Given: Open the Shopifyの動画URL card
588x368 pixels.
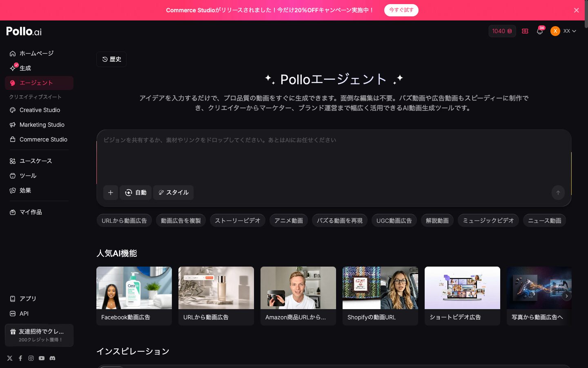Looking at the screenshot, I should 380,296.
